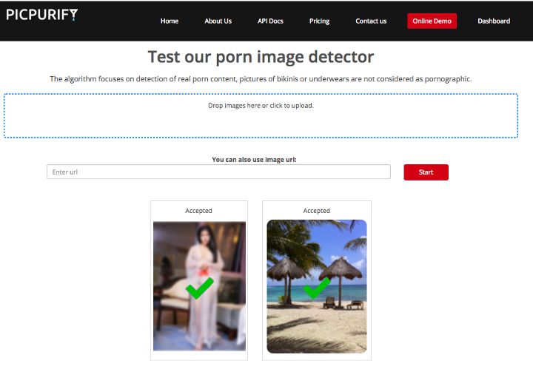This screenshot has width=533, height=392.
Task: Go to the Home page
Action: tap(170, 21)
